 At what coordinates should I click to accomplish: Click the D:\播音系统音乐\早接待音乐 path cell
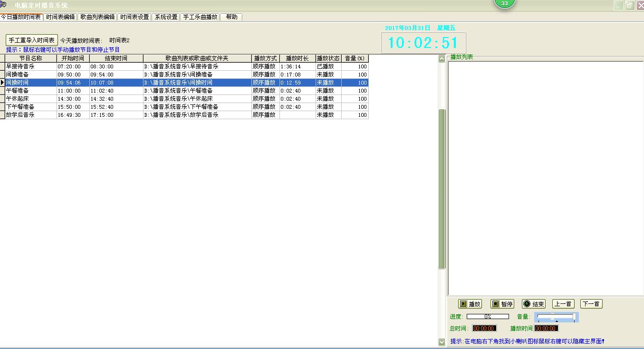197,66
